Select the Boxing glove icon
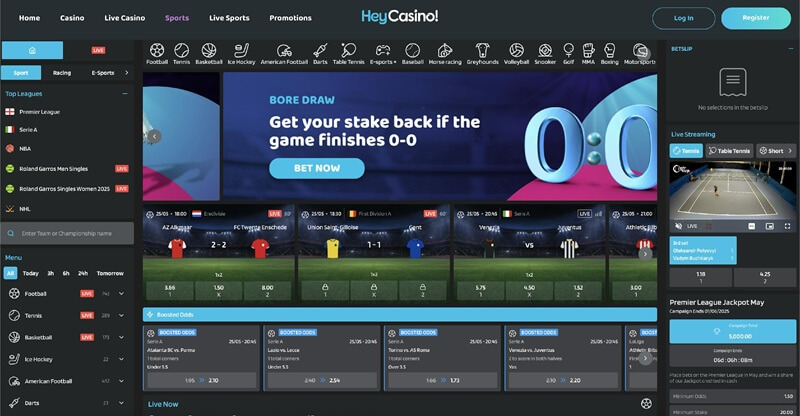 click(609, 51)
